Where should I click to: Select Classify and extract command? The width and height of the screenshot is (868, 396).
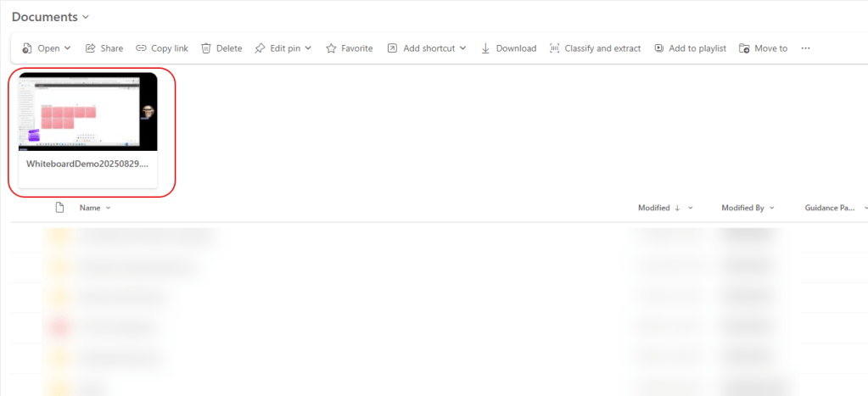[595, 48]
